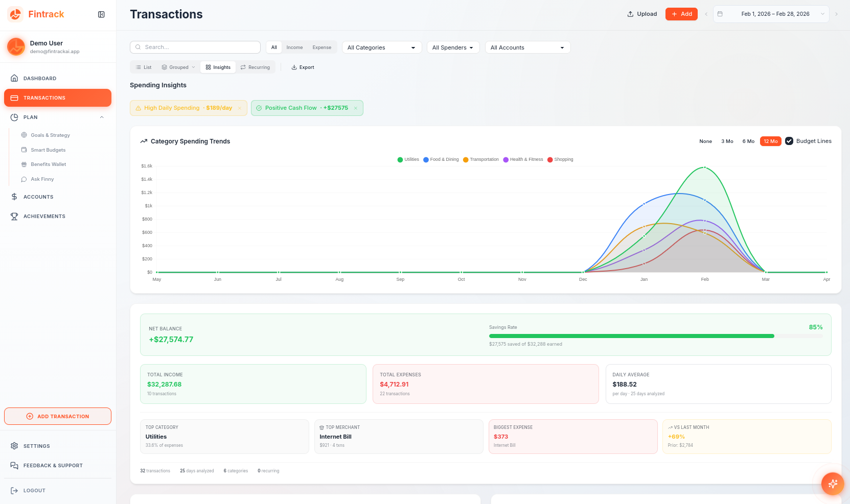The width and height of the screenshot is (850, 504).
Task: Open the All Categories dropdown
Action: [381, 47]
